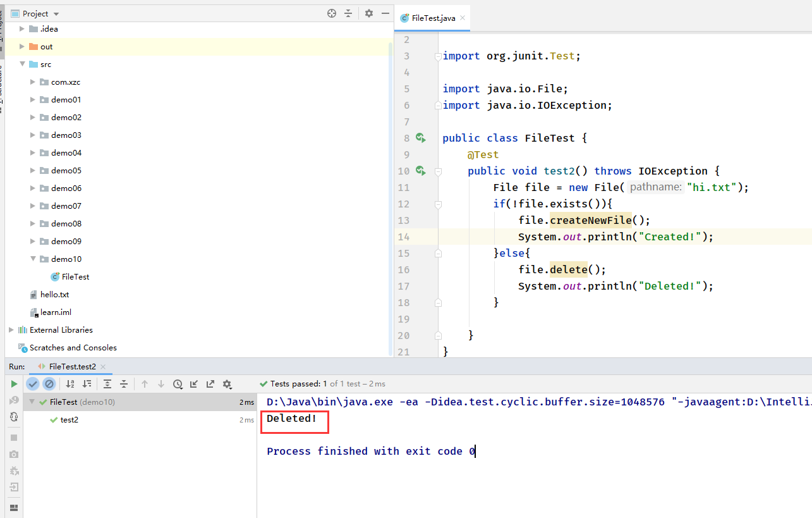
Task: Click Exit icon in Run sidebar
Action: (14, 487)
